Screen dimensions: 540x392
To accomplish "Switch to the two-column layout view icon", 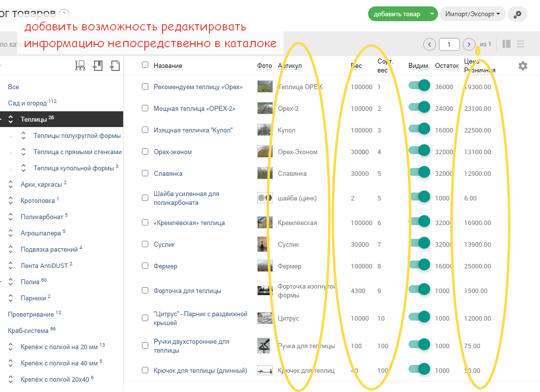I will (506, 44).
